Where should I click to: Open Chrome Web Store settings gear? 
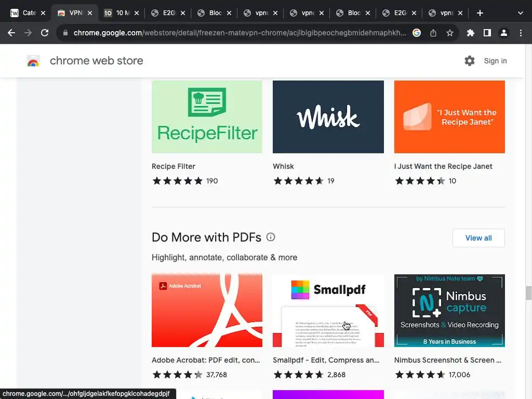(x=470, y=61)
